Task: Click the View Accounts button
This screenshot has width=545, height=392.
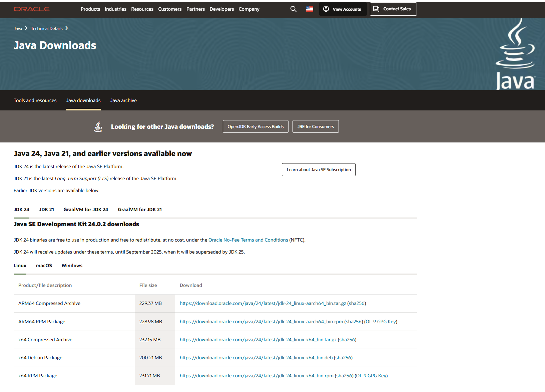Action: [x=343, y=9]
